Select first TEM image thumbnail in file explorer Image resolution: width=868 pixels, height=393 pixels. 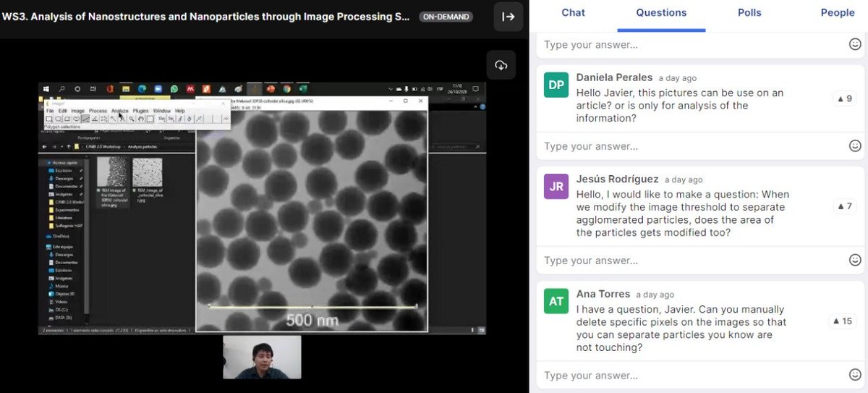click(x=111, y=173)
